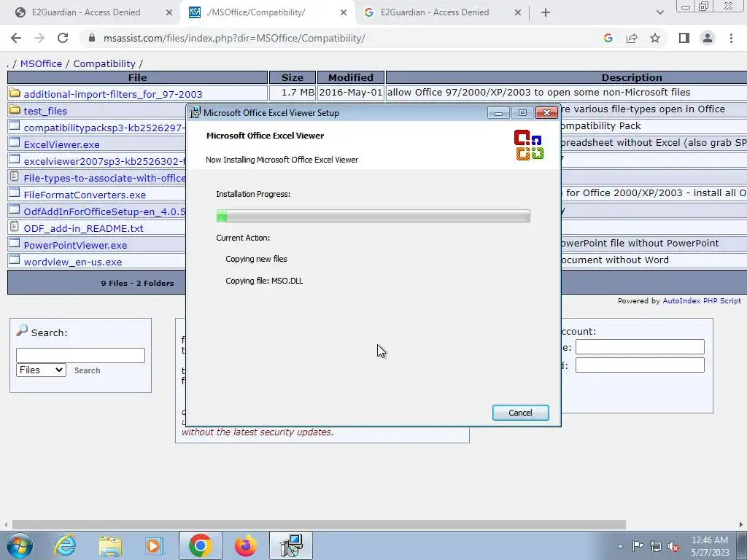747x560 pixels.
Task: Open the test_files folder link
Action: (45, 111)
